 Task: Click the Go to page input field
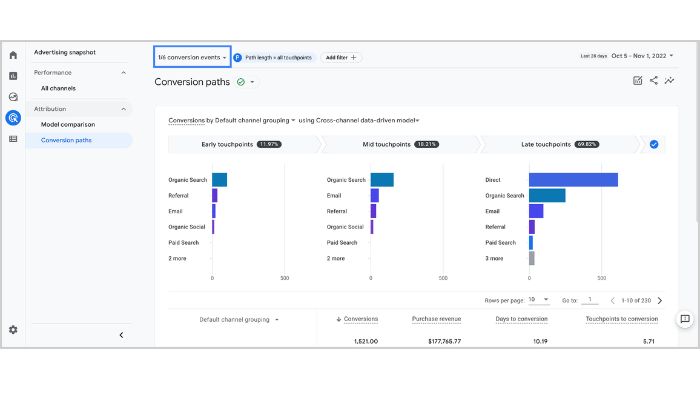tap(590, 300)
